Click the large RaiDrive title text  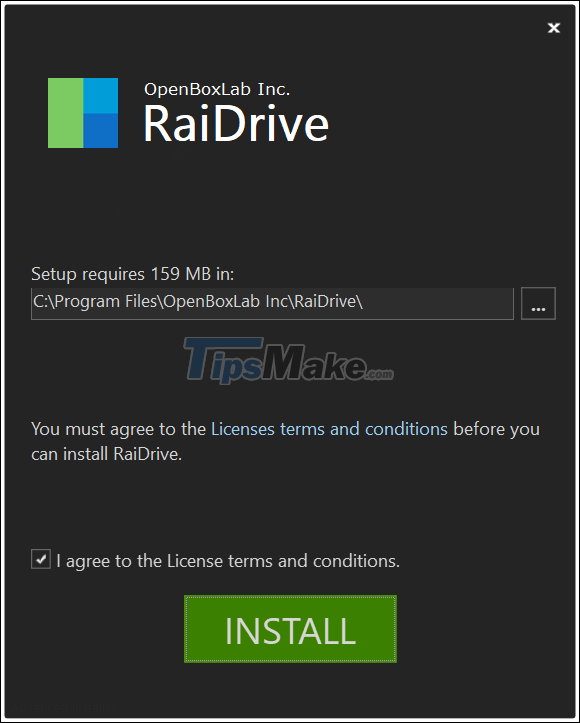click(236, 123)
